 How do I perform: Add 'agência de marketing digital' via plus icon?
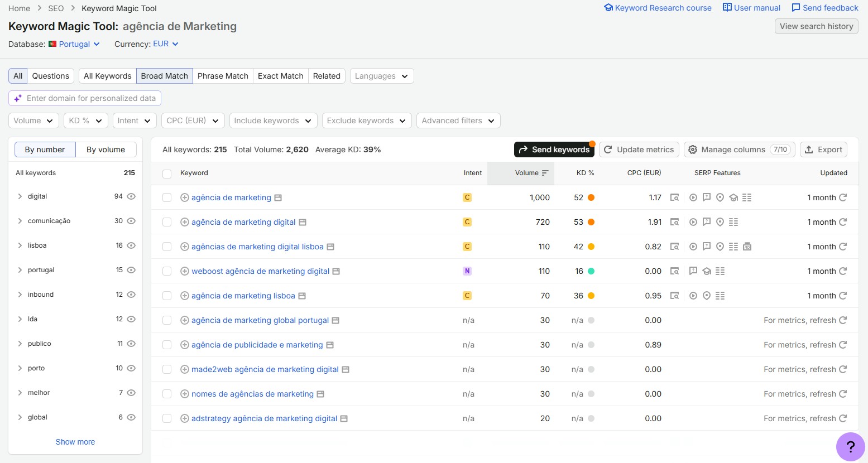pos(185,222)
